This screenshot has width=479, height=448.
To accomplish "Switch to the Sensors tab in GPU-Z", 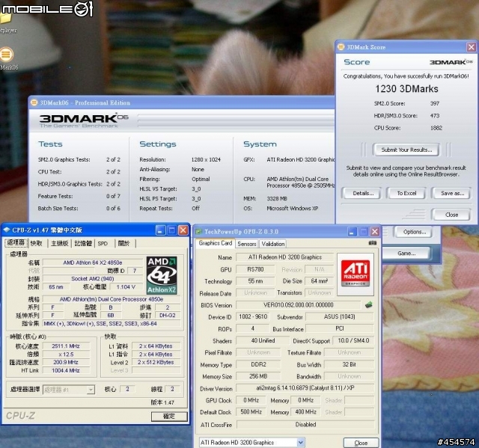I will click(247, 244).
